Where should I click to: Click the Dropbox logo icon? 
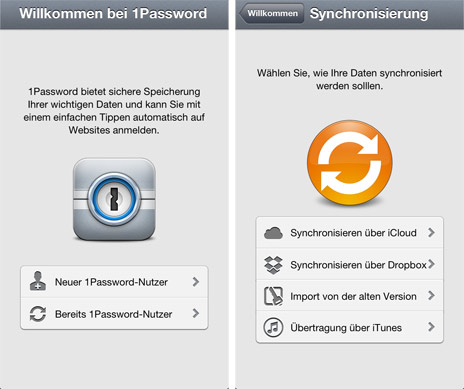pyautogui.click(x=273, y=265)
